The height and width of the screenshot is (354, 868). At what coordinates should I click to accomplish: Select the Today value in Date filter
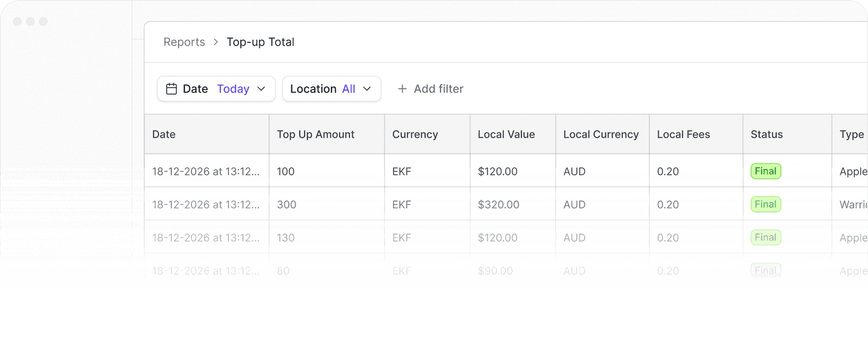tap(233, 88)
